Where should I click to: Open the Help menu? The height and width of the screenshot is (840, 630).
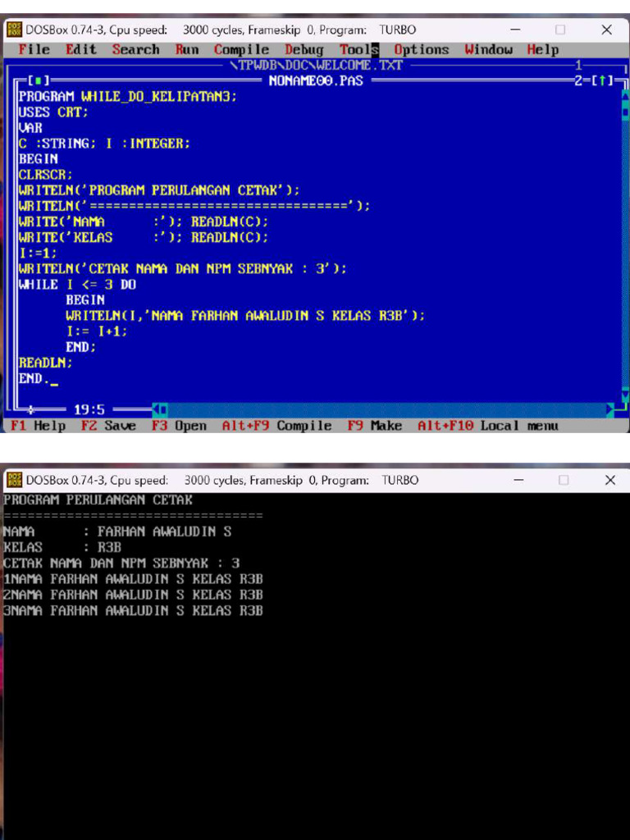point(543,50)
